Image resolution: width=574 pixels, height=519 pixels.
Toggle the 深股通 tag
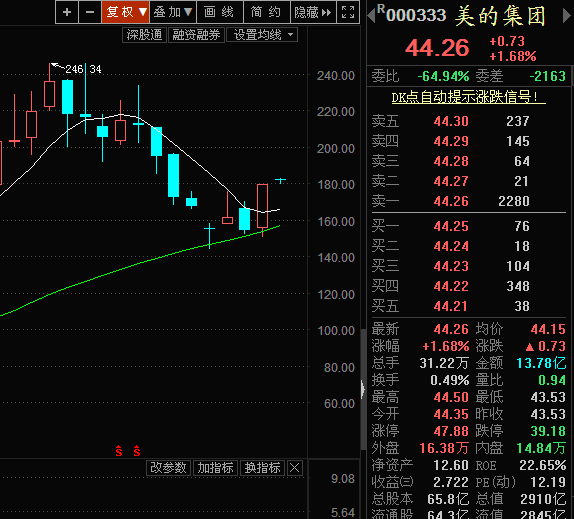[x=145, y=35]
